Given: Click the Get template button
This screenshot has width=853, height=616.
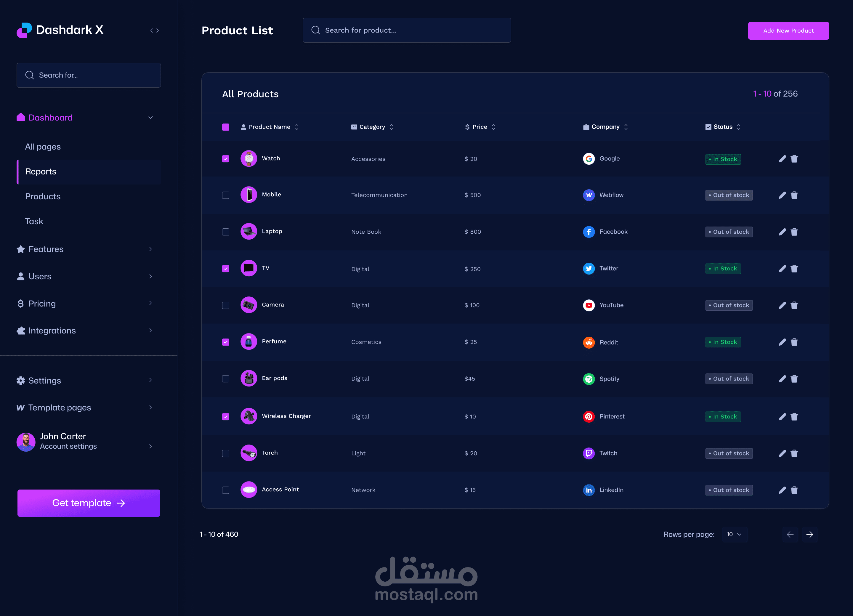Looking at the screenshot, I should coord(89,503).
